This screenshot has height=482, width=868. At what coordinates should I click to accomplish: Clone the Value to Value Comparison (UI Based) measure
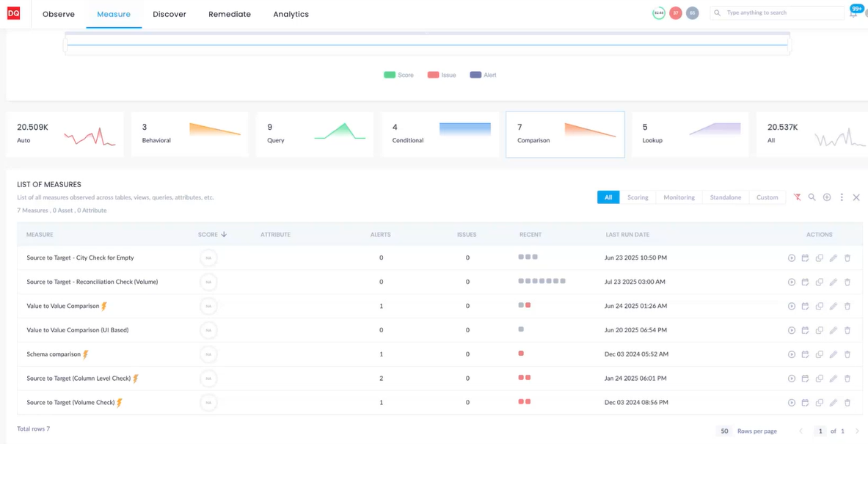[x=820, y=330]
